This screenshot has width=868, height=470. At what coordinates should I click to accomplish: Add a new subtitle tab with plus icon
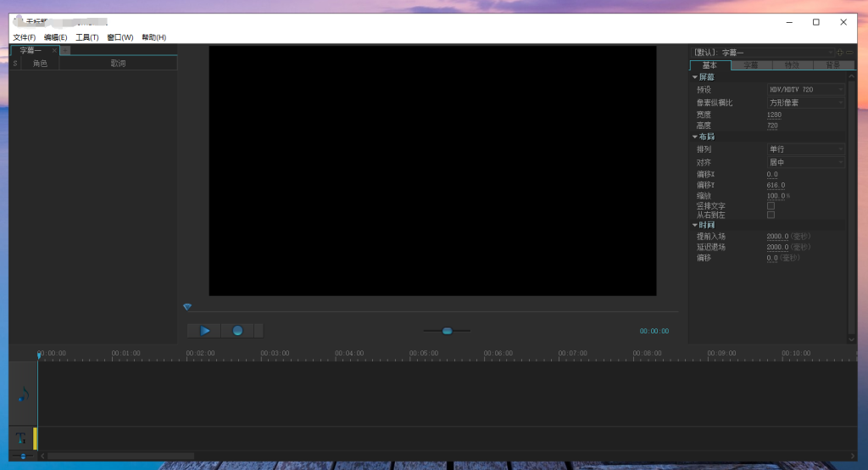pos(65,51)
